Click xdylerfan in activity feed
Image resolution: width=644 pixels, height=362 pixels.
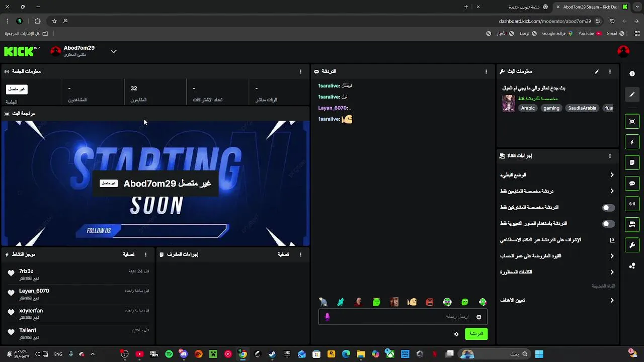(x=31, y=311)
